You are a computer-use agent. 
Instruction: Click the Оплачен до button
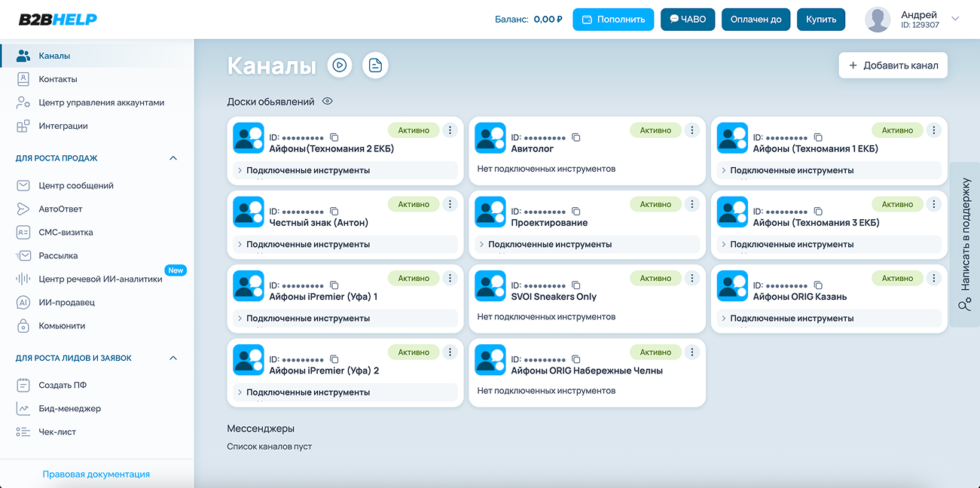coord(756,20)
